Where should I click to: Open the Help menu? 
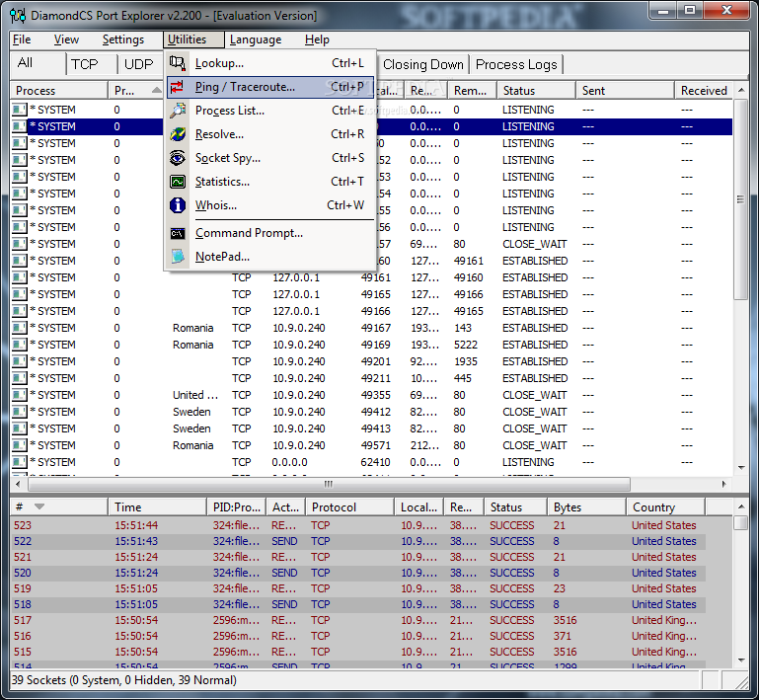tap(317, 39)
